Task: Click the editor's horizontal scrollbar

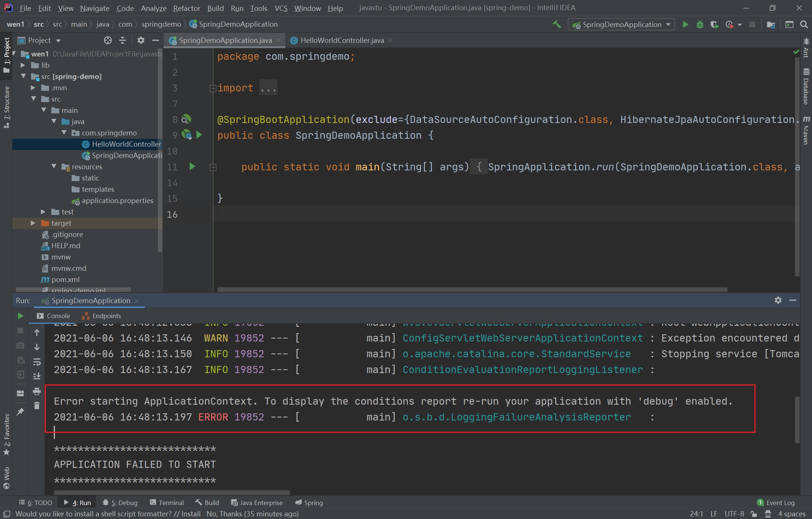Action: point(472,290)
